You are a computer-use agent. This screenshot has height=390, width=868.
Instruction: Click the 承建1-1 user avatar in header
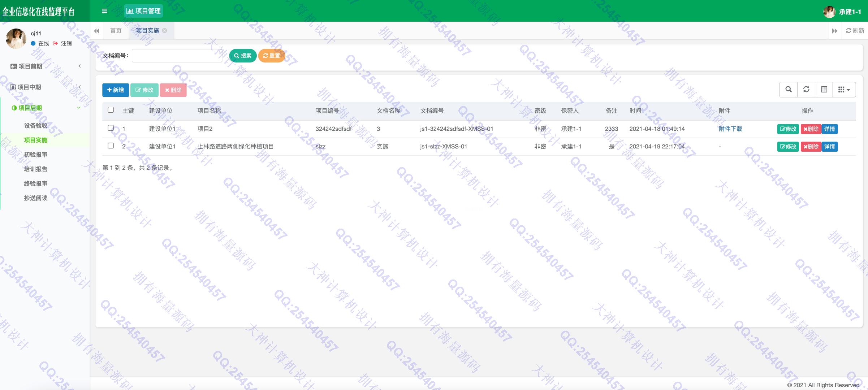(x=829, y=12)
